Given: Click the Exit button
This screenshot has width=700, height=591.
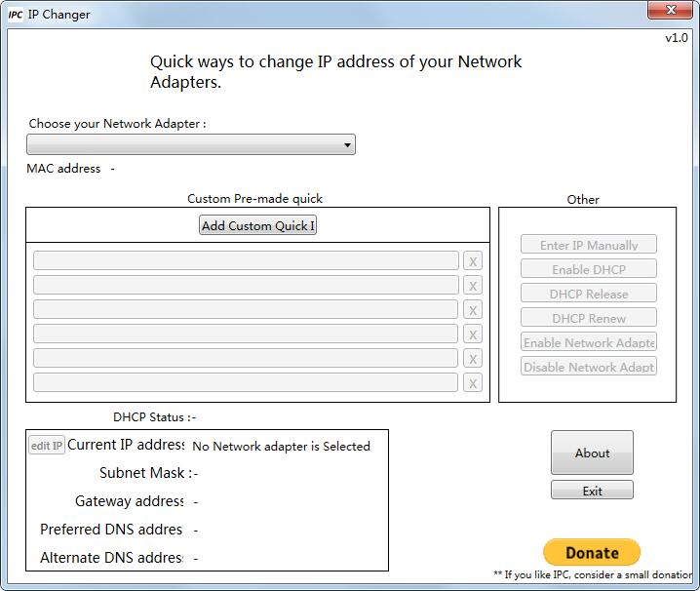Looking at the screenshot, I should pyautogui.click(x=592, y=491).
